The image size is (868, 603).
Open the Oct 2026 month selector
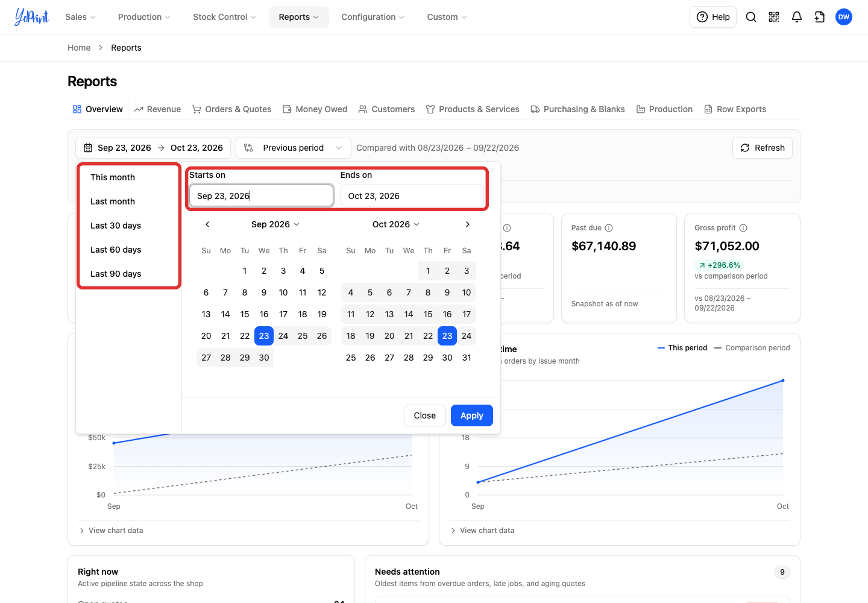pos(396,224)
